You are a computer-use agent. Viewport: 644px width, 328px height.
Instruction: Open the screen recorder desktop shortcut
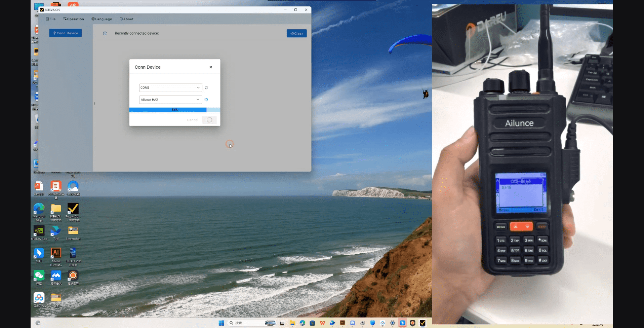click(x=73, y=278)
